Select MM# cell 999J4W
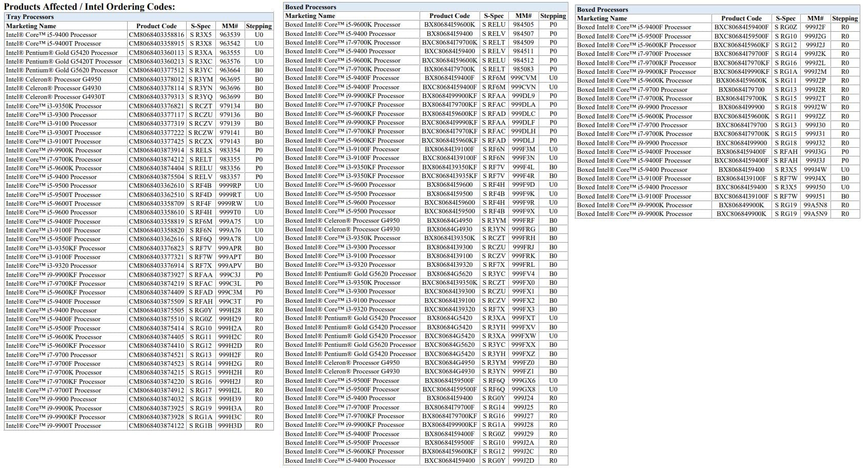Viewport: 868px width, 470px height. [x=815, y=170]
